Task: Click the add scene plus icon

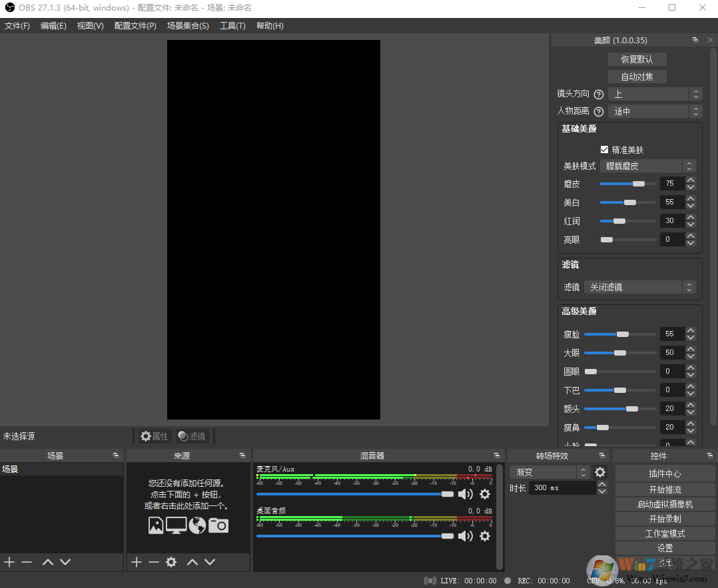Action: click(9, 562)
